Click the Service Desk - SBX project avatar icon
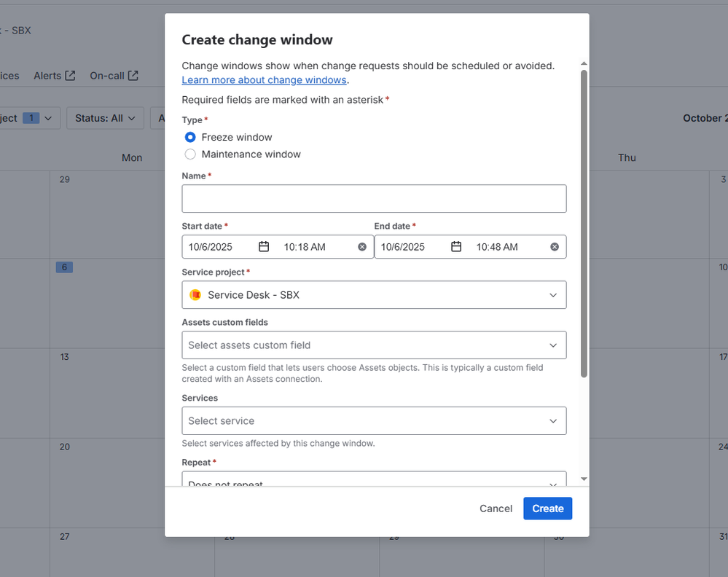 pos(195,294)
